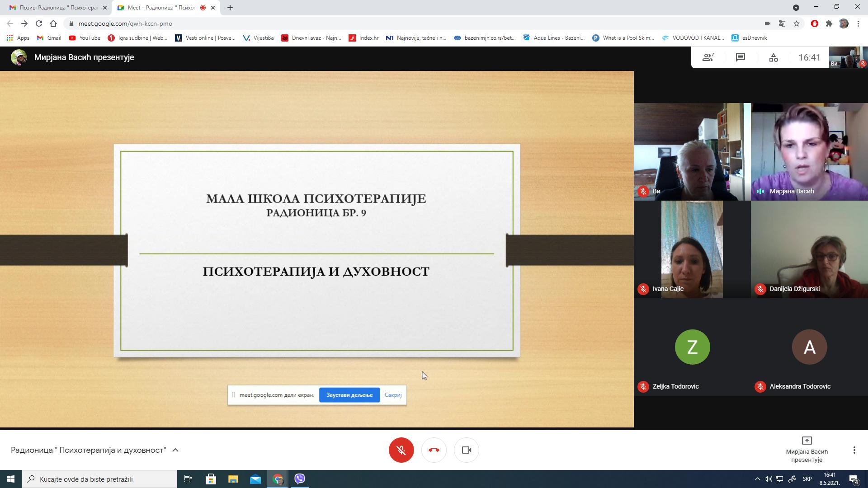Show hidden system tray icons

[757, 479]
